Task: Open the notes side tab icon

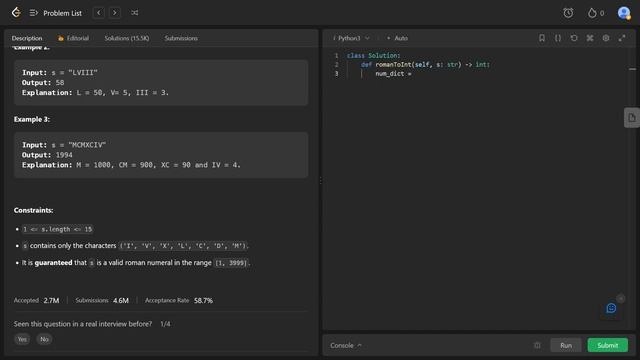Action: point(631,118)
